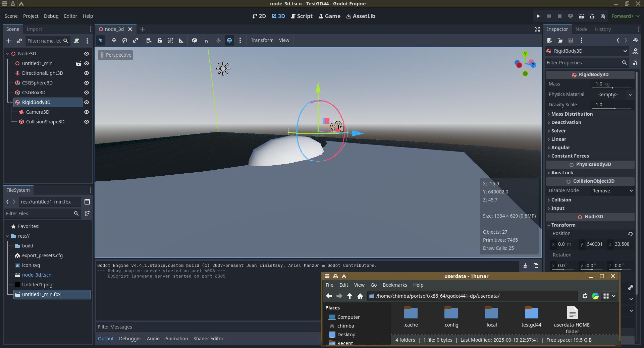Switch to the Debugger bottom tab
This screenshot has width=644, height=348.
click(130, 339)
